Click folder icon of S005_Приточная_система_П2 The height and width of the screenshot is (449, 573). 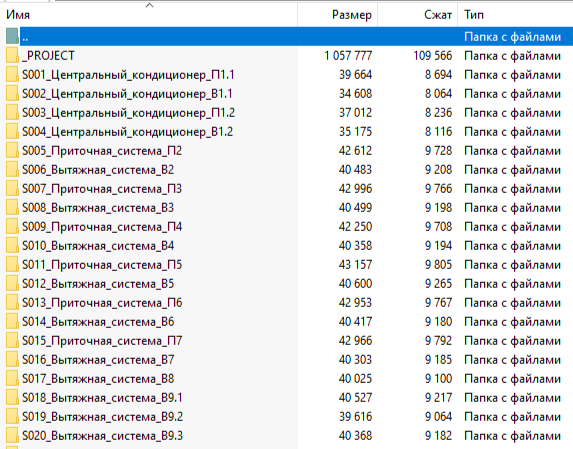click(x=12, y=151)
